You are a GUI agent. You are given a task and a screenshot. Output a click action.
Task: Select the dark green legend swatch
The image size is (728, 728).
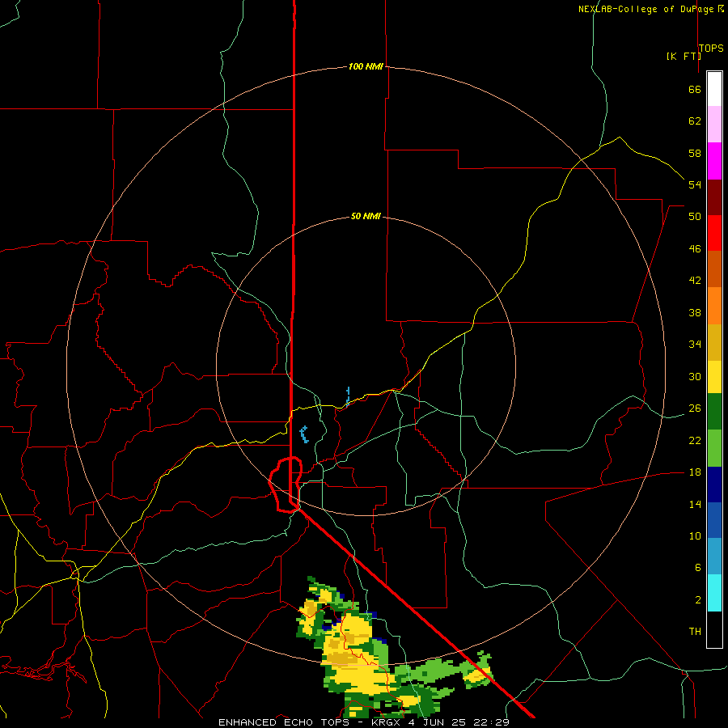(714, 412)
